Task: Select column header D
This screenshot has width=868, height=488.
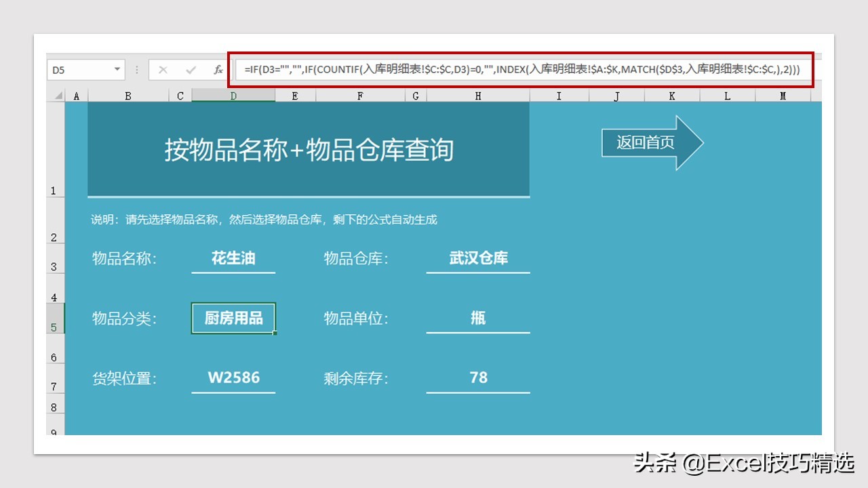Action: [233, 96]
